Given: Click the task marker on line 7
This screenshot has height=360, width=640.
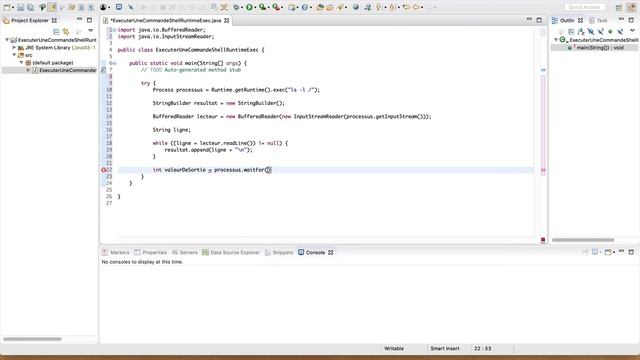Looking at the screenshot, I should click(x=103, y=70).
